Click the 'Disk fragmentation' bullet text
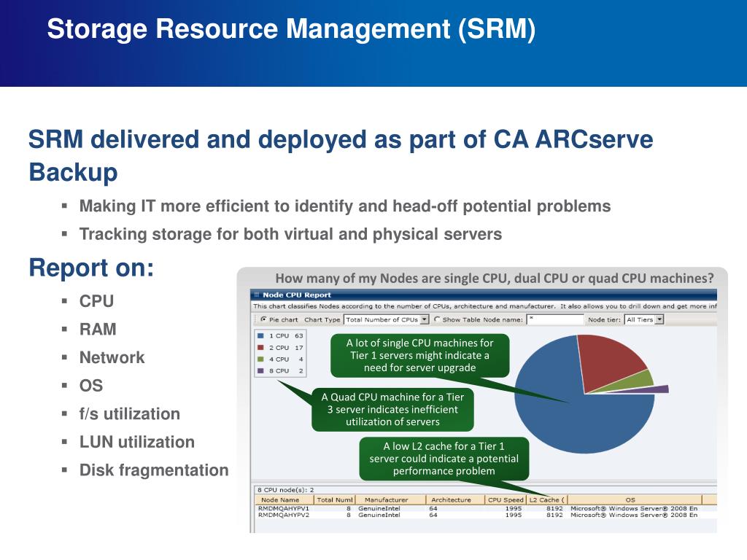The image size is (747, 560). pyautogui.click(x=154, y=470)
